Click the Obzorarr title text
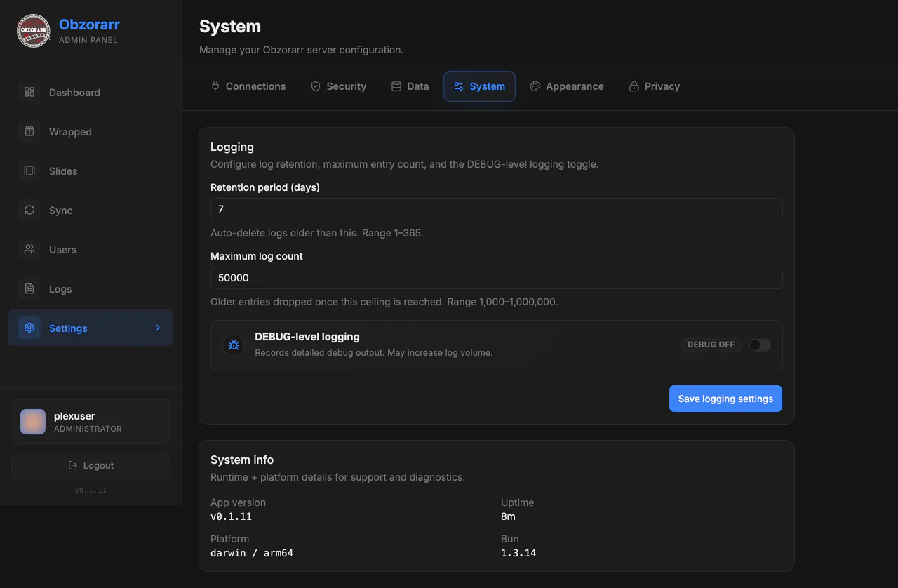The image size is (898, 588). tap(89, 25)
